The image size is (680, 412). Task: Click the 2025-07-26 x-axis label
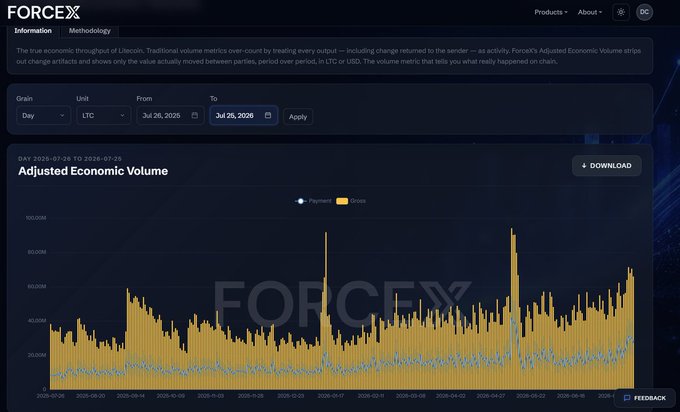tap(50, 396)
